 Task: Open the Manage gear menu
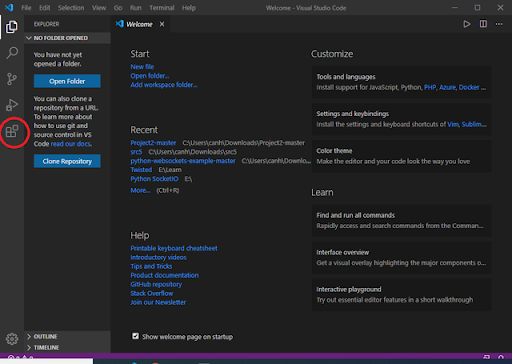pyautogui.click(x=12, y=339)
